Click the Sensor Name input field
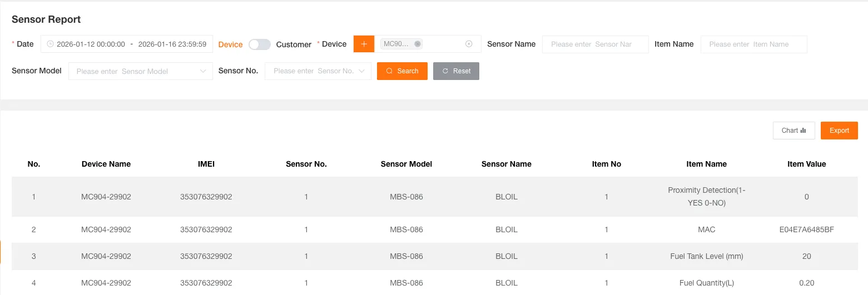Screen dimensions: 868x295 (595, 44)
